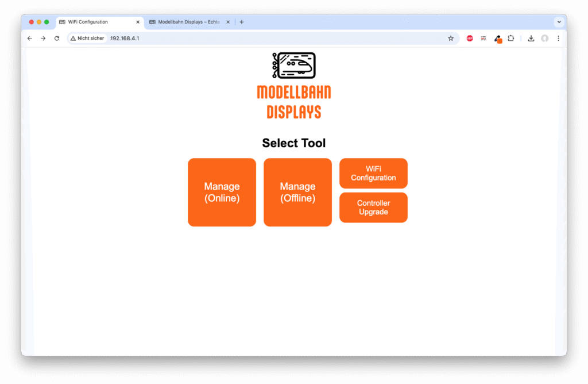
Task: Open a new tab with plus button
Action: pyautogui.click(x=242, y=22)
